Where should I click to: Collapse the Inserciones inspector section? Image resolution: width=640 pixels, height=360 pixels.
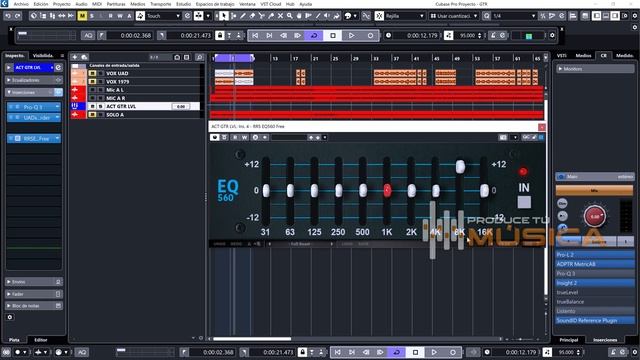coord(33,92)
